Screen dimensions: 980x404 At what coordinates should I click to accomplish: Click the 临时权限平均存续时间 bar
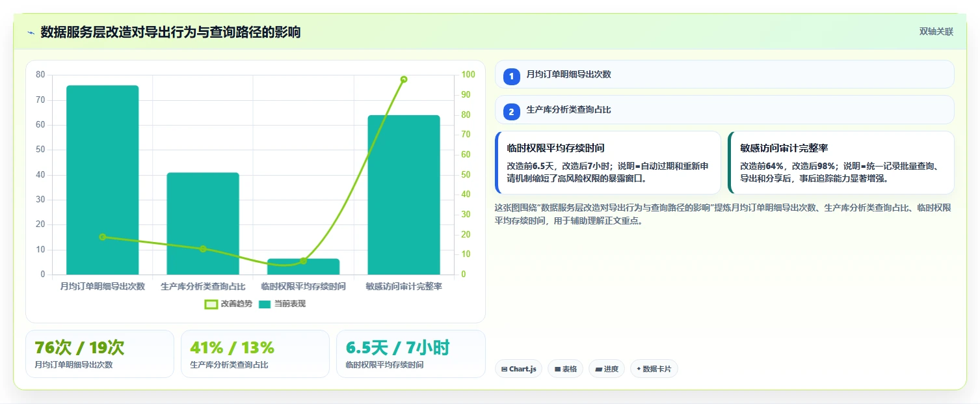303,267
